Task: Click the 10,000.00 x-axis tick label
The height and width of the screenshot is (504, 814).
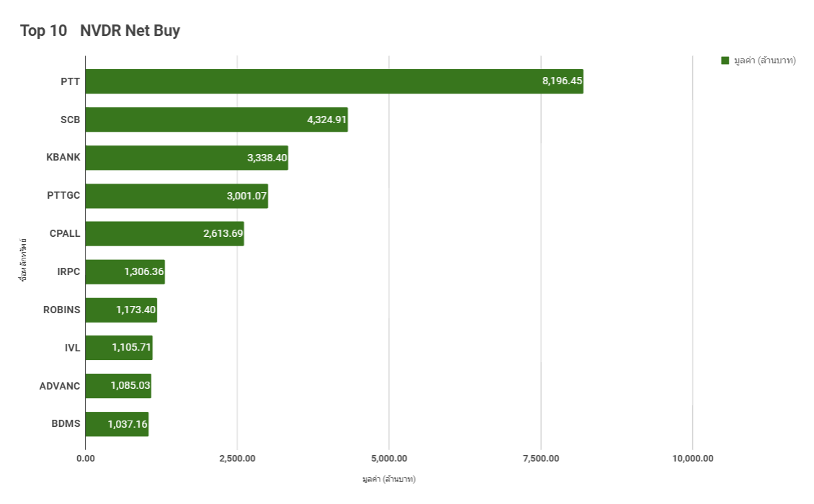Action: [x=692, y=459]
